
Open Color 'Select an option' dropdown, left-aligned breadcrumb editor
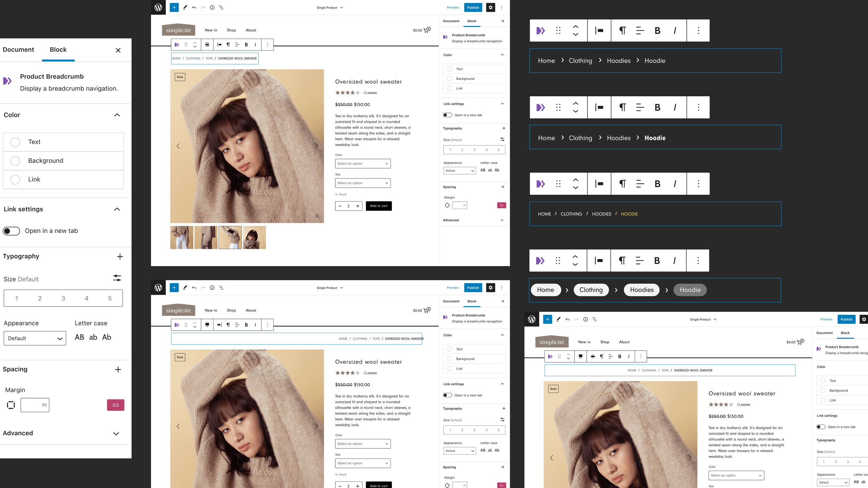coord(363,163)
